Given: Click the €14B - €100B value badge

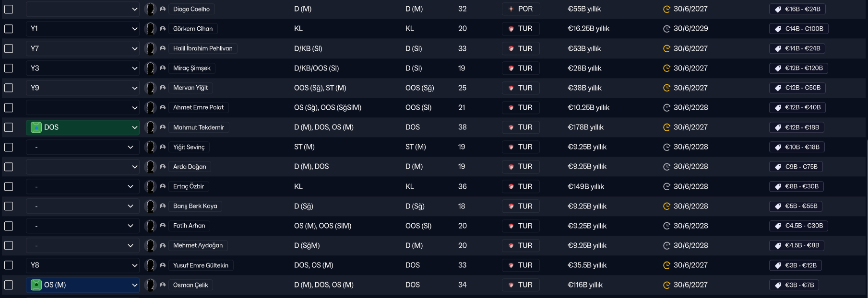Looking at the screenshot, I should tap(799, 29).
